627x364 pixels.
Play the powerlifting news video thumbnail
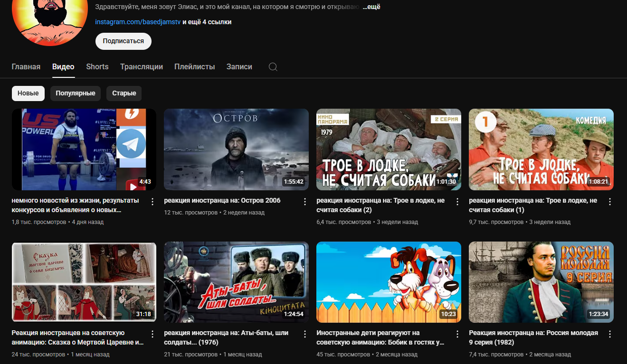(x=84, y=149)
